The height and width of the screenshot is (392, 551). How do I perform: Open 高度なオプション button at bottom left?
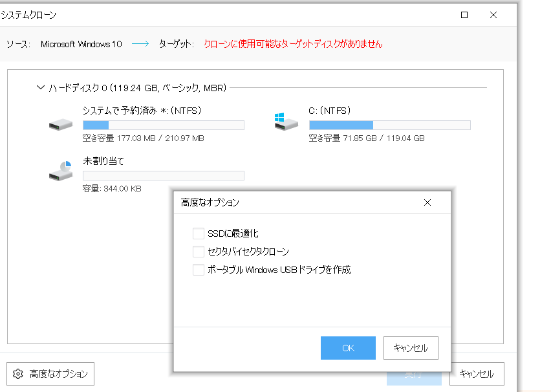pyautogui.click(x=50, y=374)
